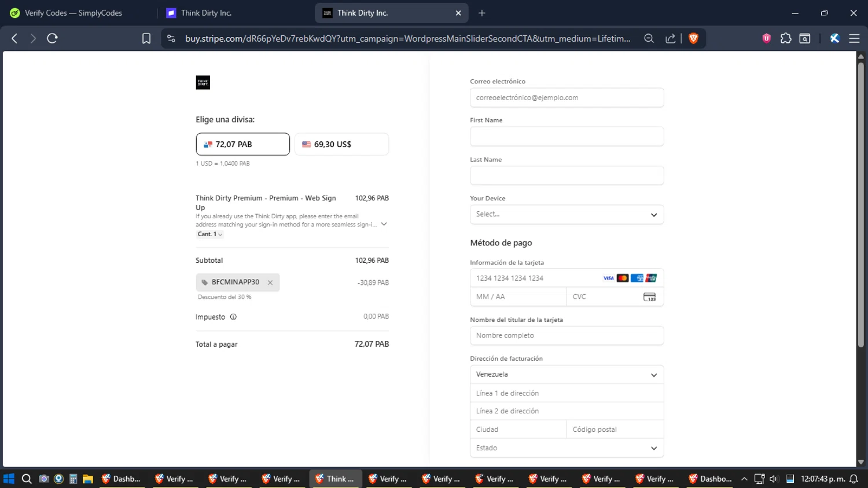This screenshot has width=868, height=488.
Task: Open the Venezuela country dropdown
Action: 567,375
